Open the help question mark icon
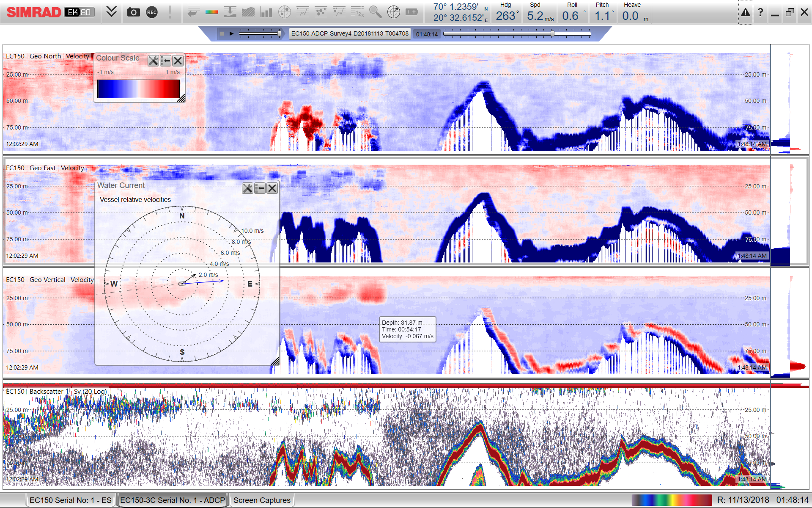 pyautogui.click(x=760, y=12)
